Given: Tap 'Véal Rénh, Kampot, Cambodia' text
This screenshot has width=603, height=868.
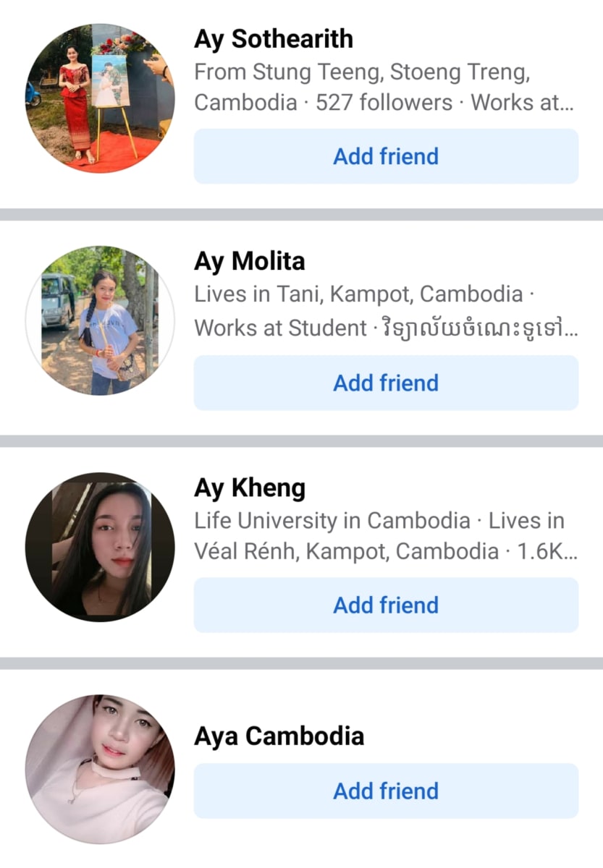Looking at the screenshot, I should coord(347,552).
